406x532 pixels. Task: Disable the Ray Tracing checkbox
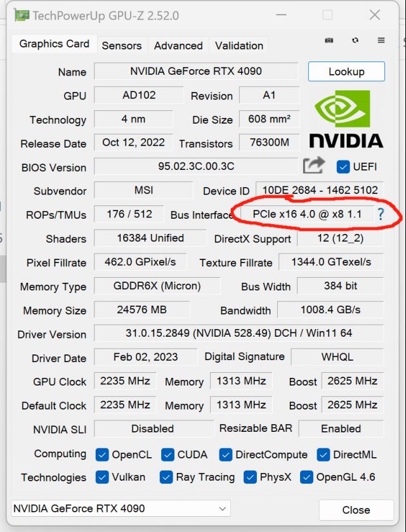click(x=166, y=477)
